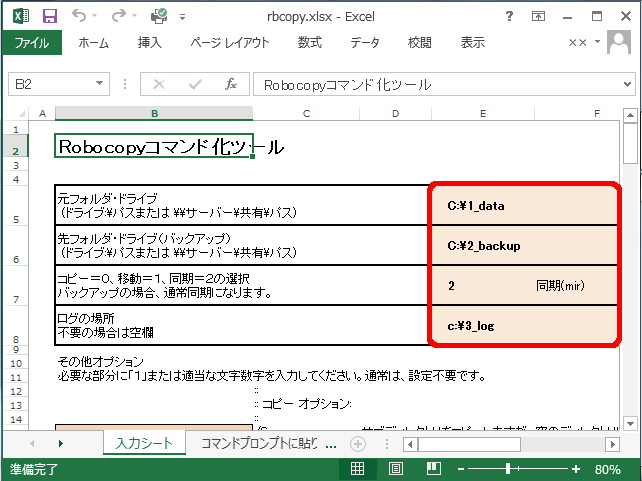Open the 表示 ribbon tab

click(x=473, y=43)
